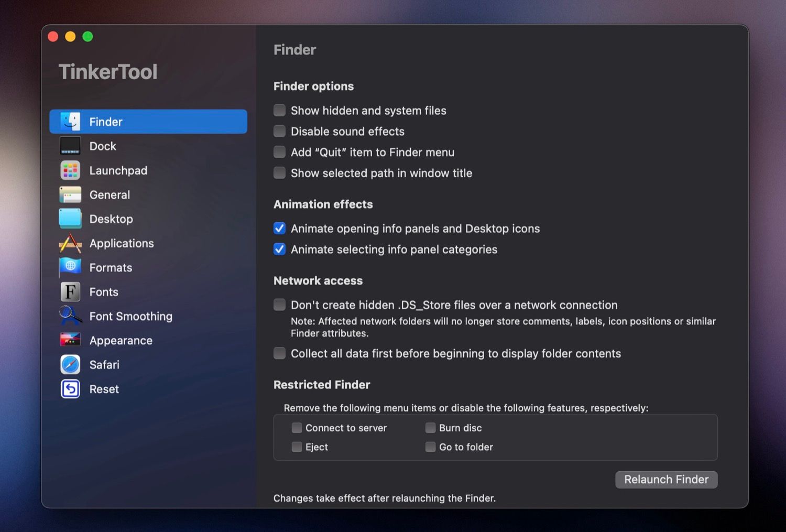
Task: Click the Appearance icon in sidebar
Action: point(70,340)
